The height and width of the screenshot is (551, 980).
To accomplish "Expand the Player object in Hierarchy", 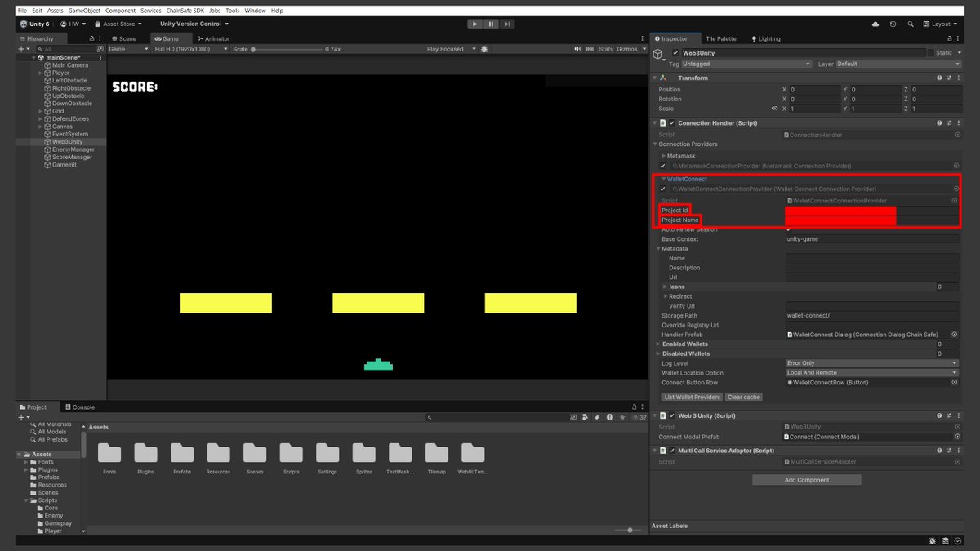I will [40, 73].
